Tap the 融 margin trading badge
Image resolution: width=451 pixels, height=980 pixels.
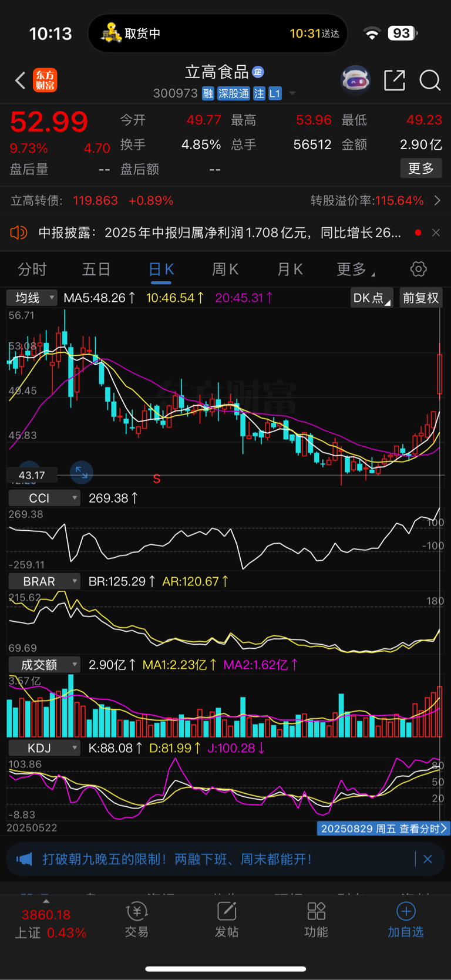click(x=208, y=93)
